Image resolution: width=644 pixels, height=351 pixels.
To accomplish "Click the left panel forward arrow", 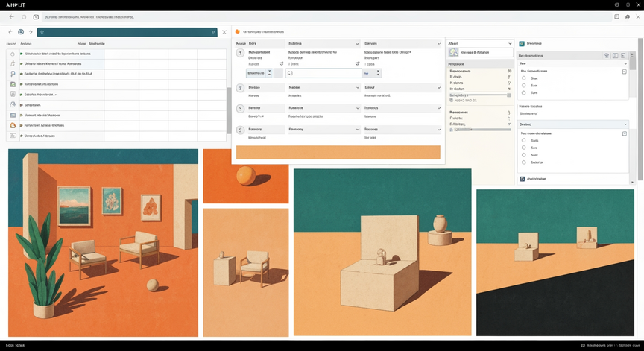I will pyautogui.click(x=31, y=31).
